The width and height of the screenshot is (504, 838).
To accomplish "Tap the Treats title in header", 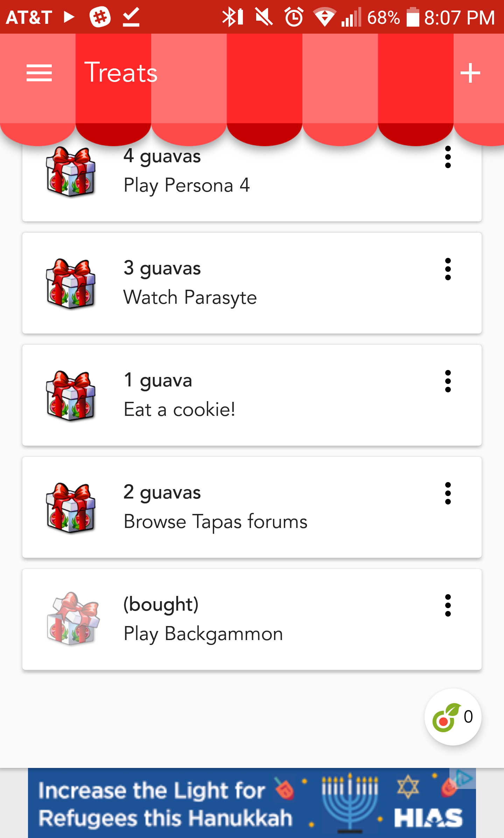I will [x=121, y=73].
